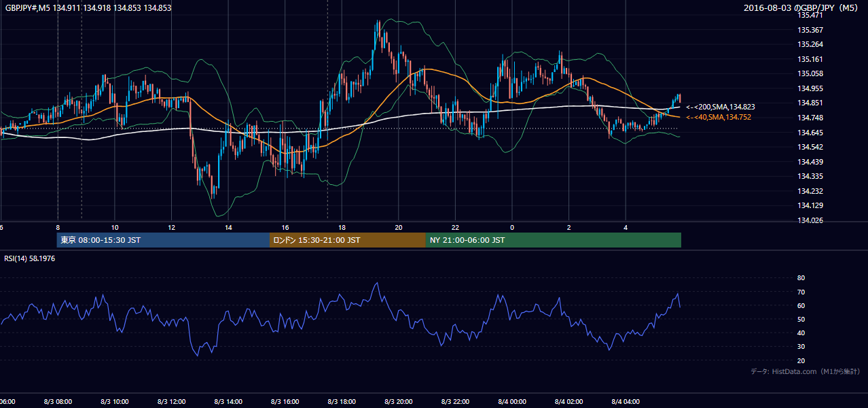The height and width of the screenshot is (408, 868).
Task: Click price axis label 134.335
Action: [x=810, y=176]
